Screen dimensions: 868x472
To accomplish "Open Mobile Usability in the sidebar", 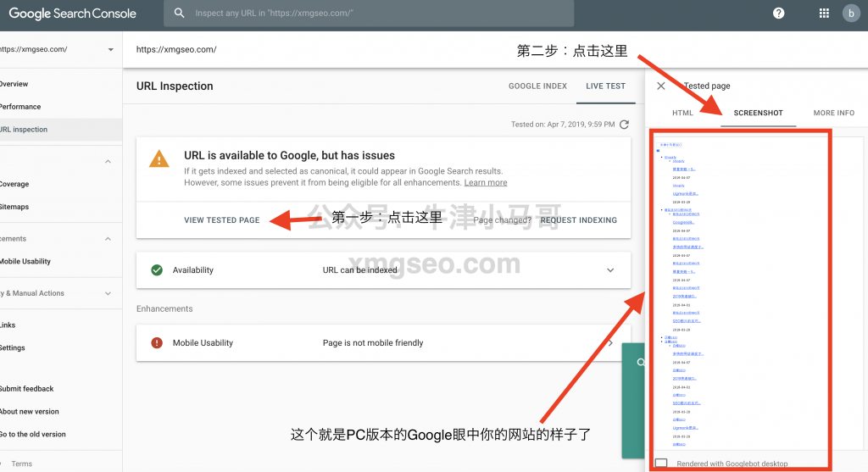I will click(25, 261).
